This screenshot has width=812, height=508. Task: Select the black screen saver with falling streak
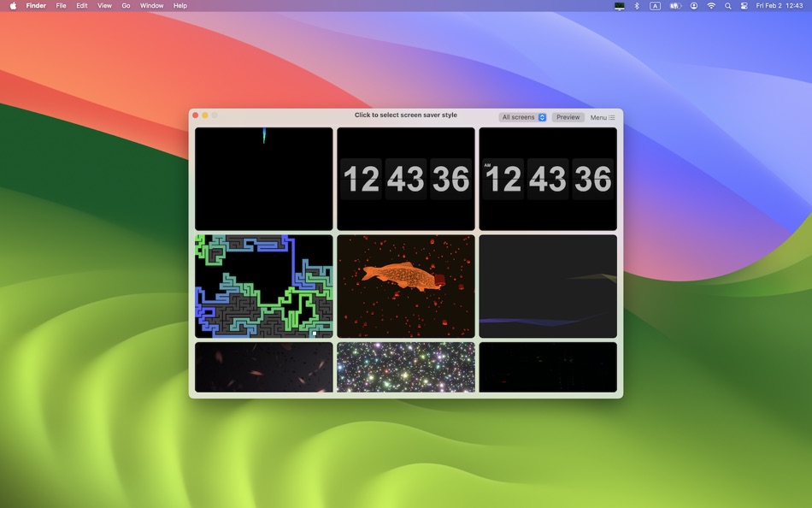tap(264, 179)
